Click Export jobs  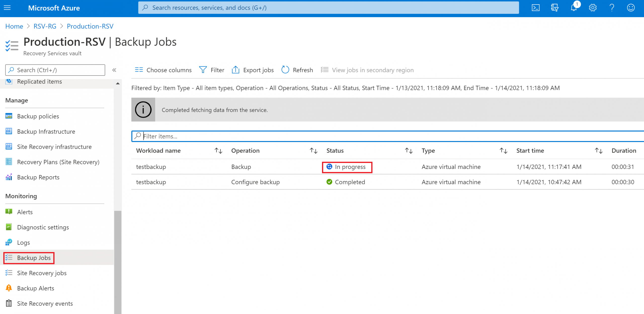(252, 70)
